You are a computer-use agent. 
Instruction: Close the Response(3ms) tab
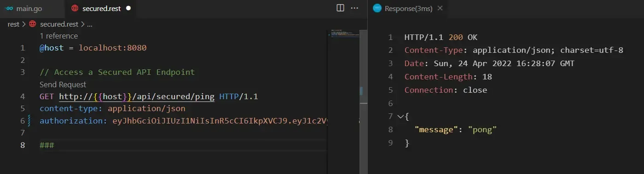pyautogui.click(x=440, y=8)
